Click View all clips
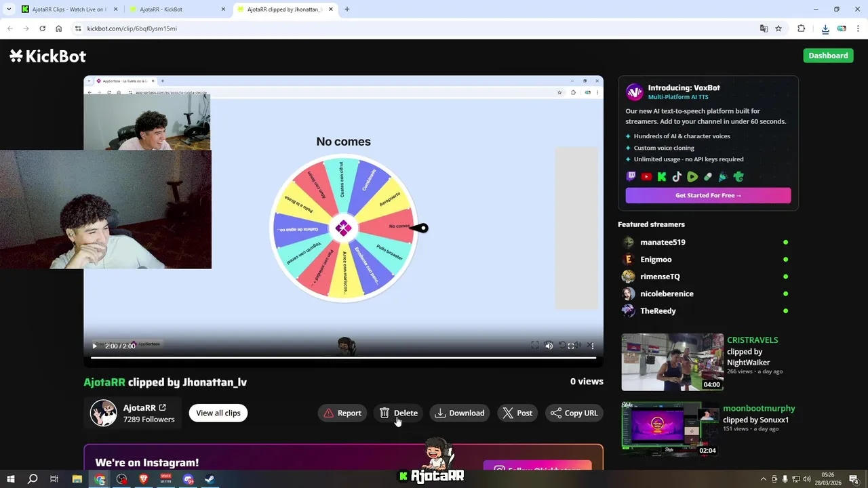Image resolution: width=868 pixels, height=488 pixels. click(218, 413)
